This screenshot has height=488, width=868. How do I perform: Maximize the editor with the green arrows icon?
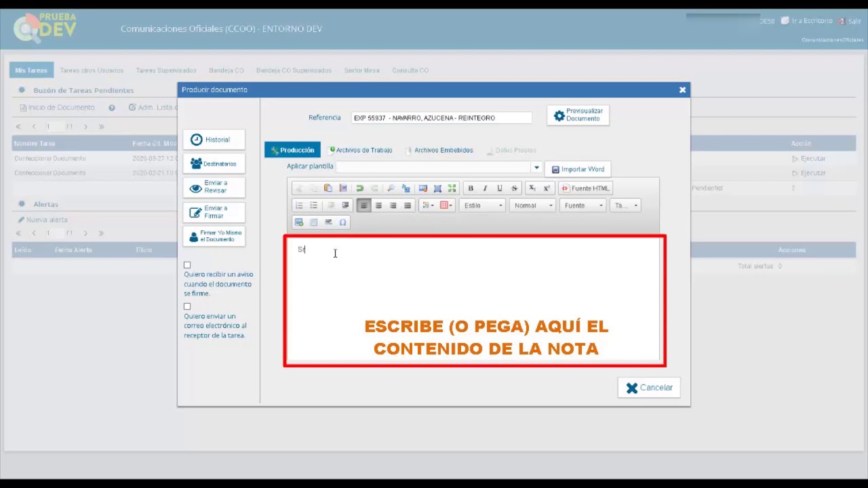(x=452, y=188)
